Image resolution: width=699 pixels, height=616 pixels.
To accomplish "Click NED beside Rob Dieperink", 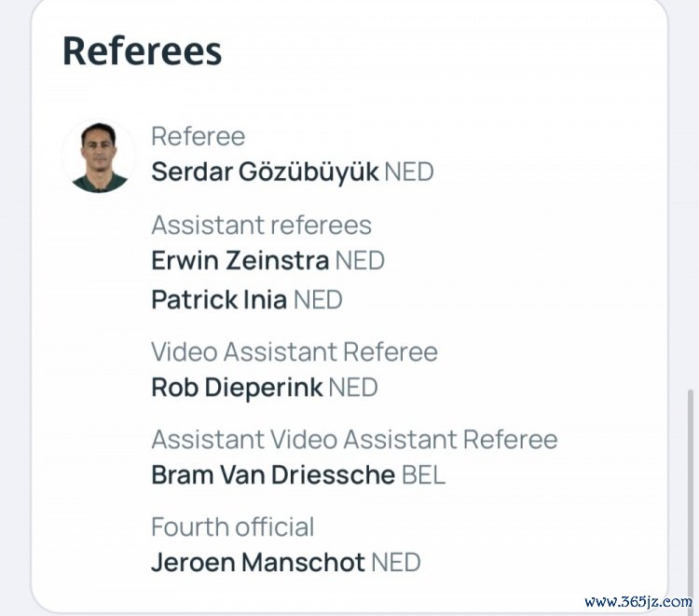I will 353,388.
